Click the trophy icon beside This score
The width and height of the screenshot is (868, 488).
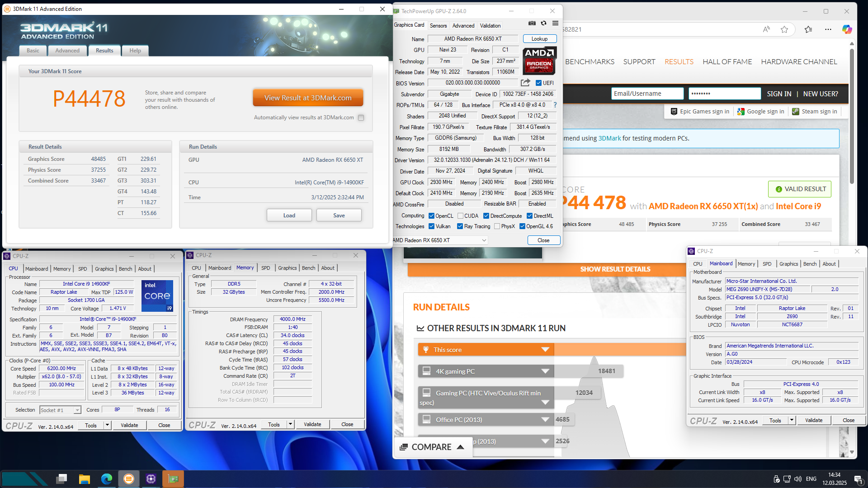pyautogui.click(x=425, y=350)
